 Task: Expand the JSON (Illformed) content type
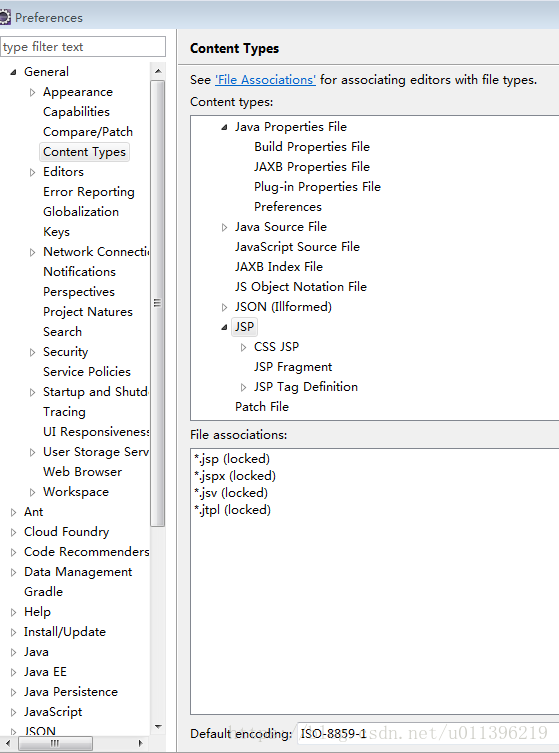[224, 307]
